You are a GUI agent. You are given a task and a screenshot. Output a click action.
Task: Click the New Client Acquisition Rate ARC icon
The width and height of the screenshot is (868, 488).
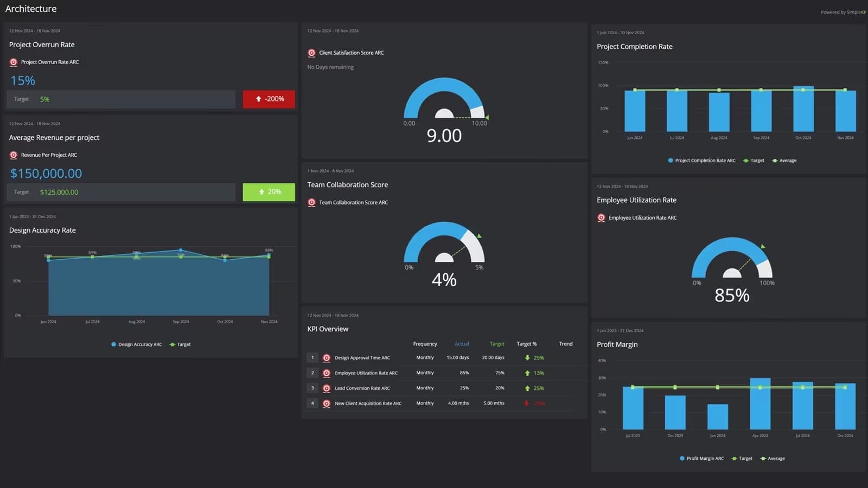(x=327, y=403)
